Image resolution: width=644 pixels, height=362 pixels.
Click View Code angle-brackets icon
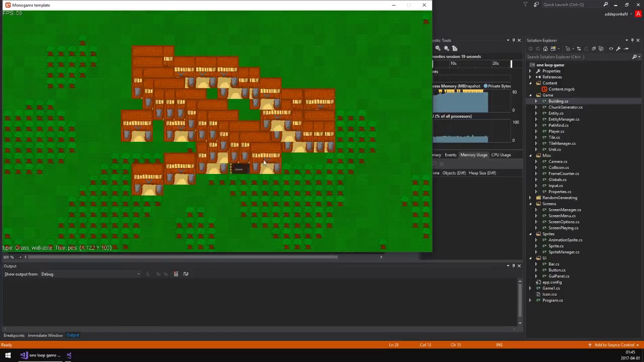(x=611, y=49)
